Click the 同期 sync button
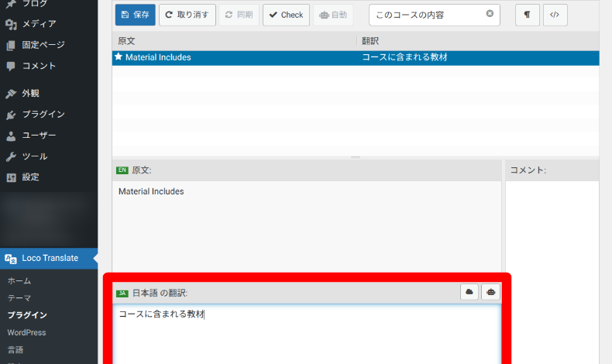 click(239, 15)
